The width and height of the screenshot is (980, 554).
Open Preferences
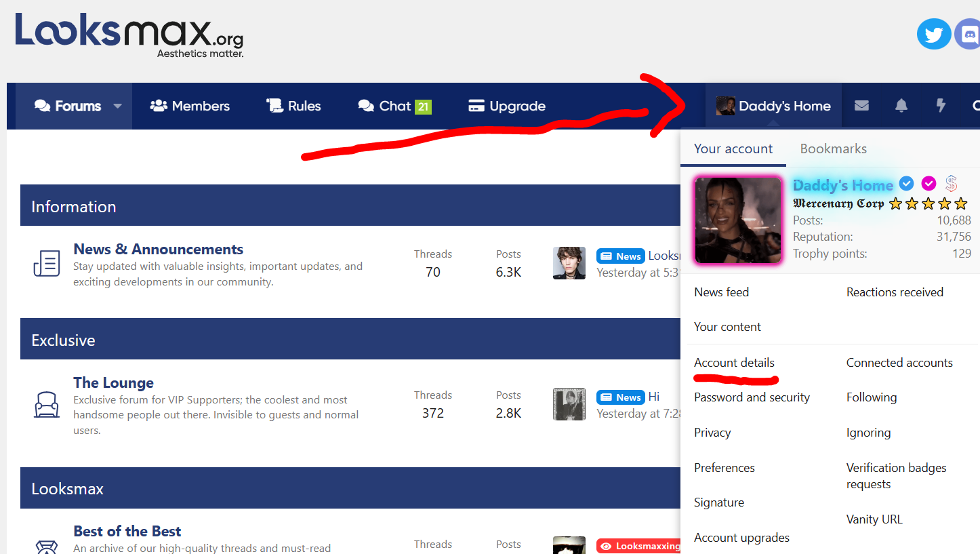(724, 468)
